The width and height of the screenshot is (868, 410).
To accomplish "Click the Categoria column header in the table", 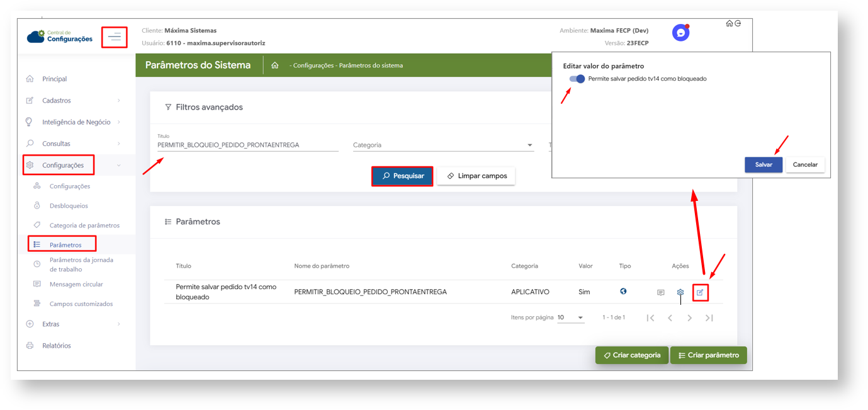I will pos(524,266).
